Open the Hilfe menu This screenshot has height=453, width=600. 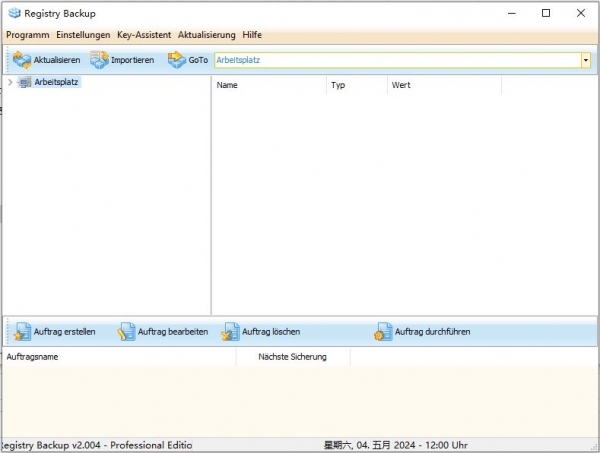tap(252, 35)
